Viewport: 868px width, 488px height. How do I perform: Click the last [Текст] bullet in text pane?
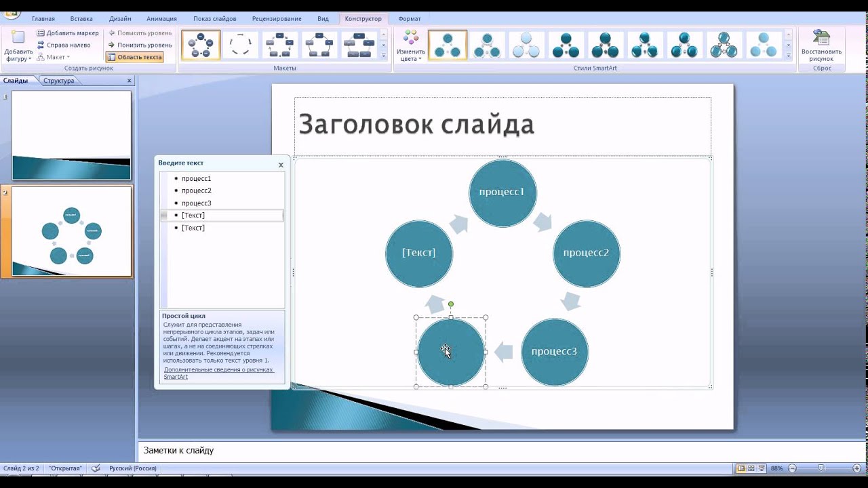click(x=193, y=228)
